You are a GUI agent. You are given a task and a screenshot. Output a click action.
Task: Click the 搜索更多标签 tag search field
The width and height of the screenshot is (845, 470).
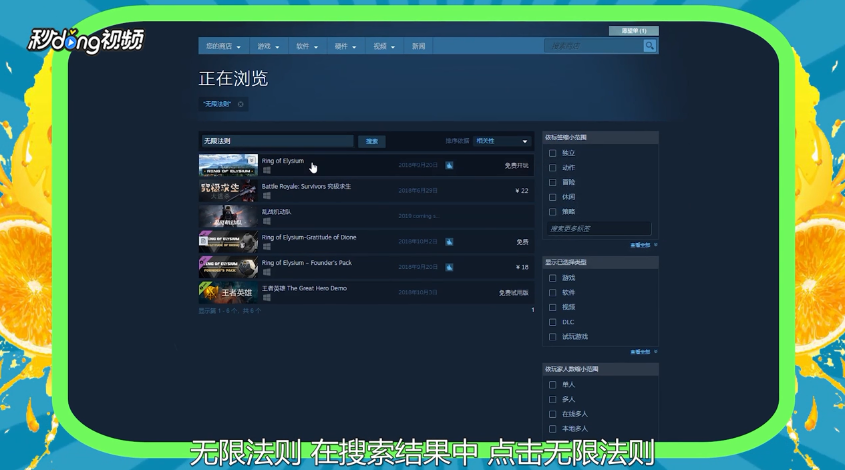point(599,229)
